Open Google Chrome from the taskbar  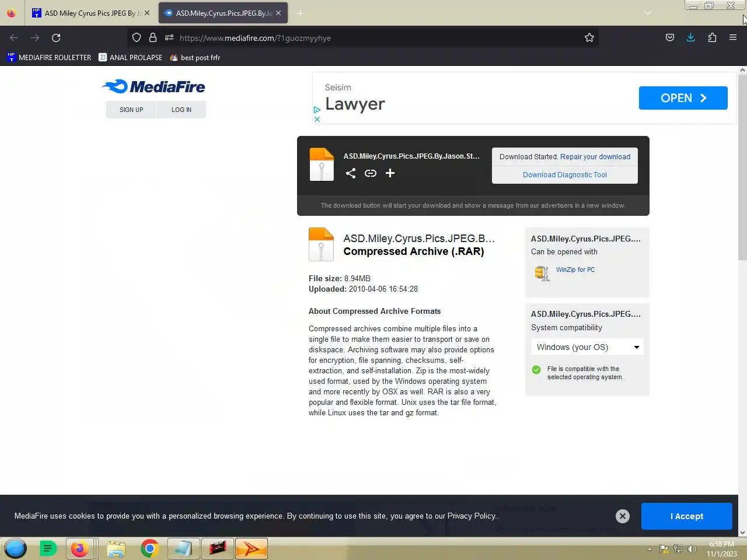pyautogui.click(x=149, y=549)
